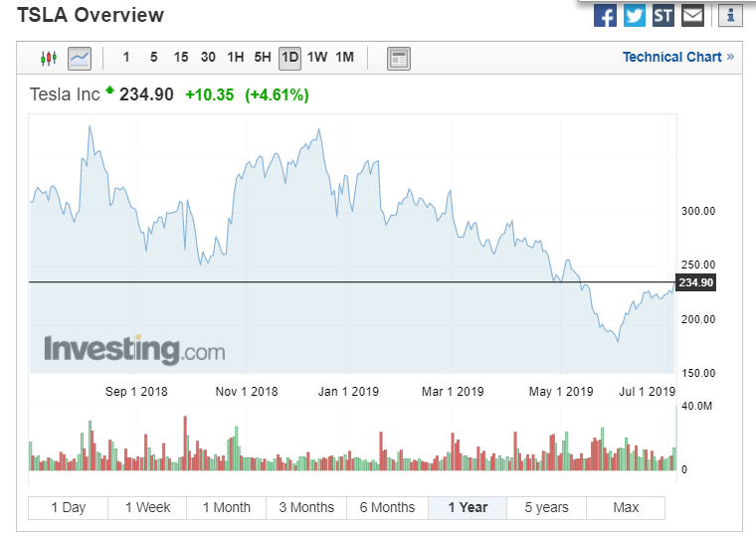Share chart on Facebook
756x537 pixels.
click(x=605, y=16)
